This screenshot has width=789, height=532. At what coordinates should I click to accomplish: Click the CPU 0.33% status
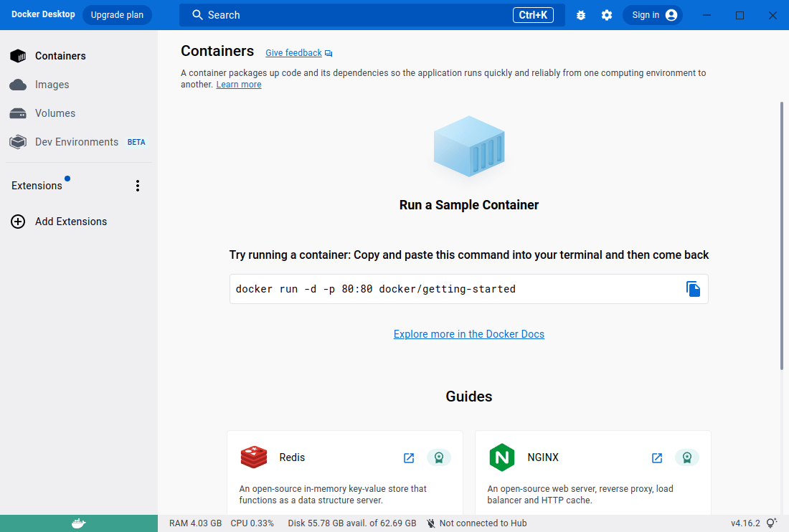click(x=252, y=523)
